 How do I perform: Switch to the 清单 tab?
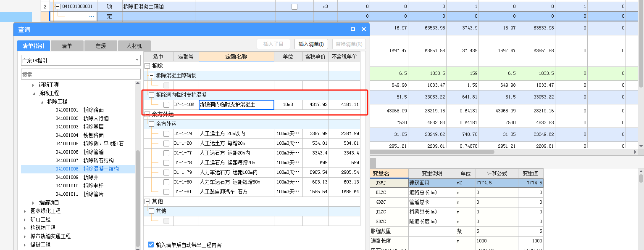pyautogui.click(x=67, y=46)
